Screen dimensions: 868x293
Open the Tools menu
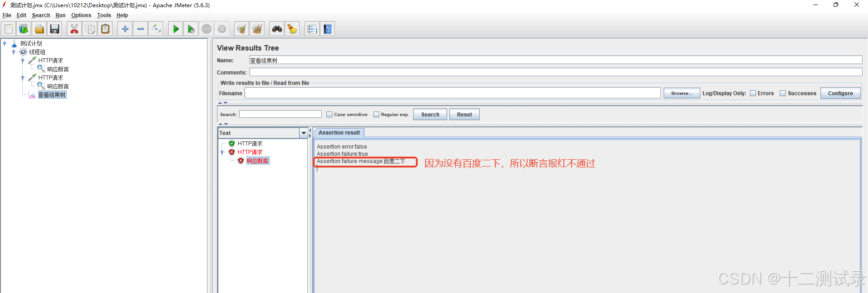coord(104,15)
